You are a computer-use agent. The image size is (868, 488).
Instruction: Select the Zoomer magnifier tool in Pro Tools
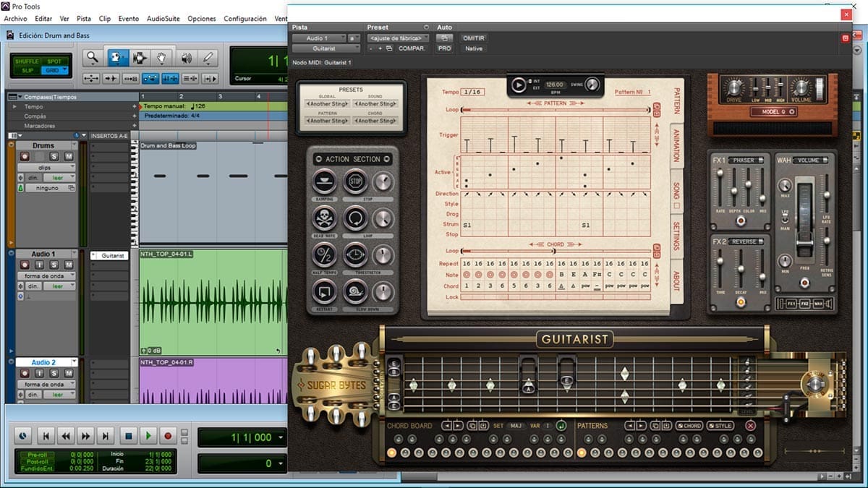[x=92, y=58]
